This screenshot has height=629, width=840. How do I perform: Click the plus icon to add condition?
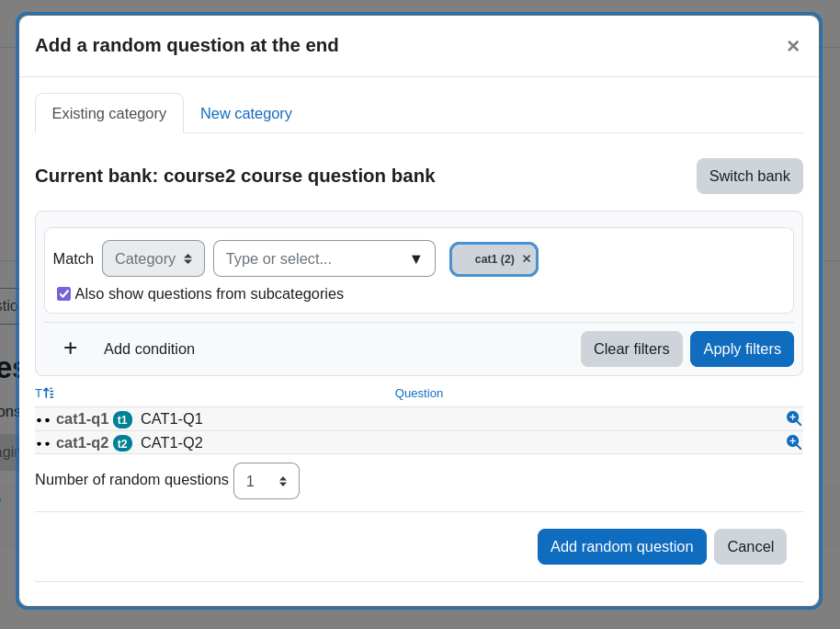tap(70, 349)
